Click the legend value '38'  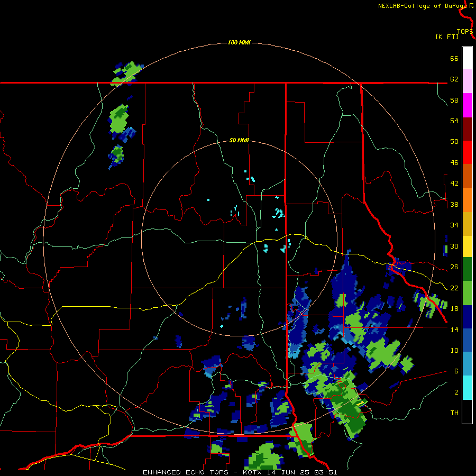(454, 205)
